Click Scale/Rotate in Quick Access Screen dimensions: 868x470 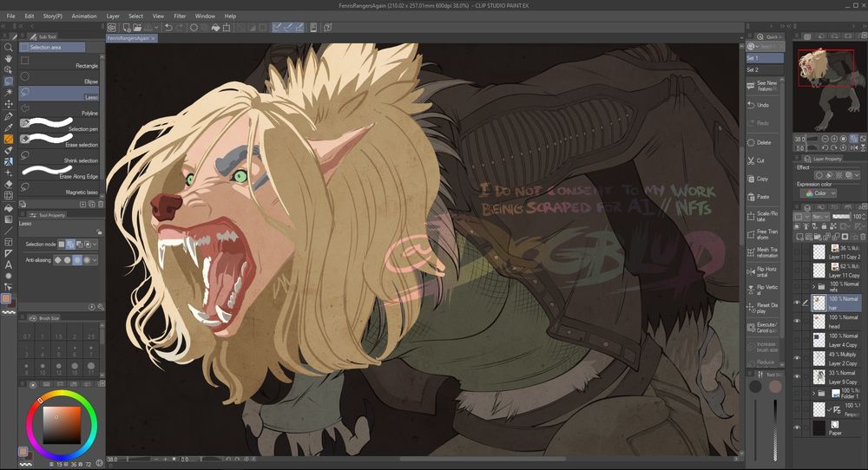click(x=752, y=215)
